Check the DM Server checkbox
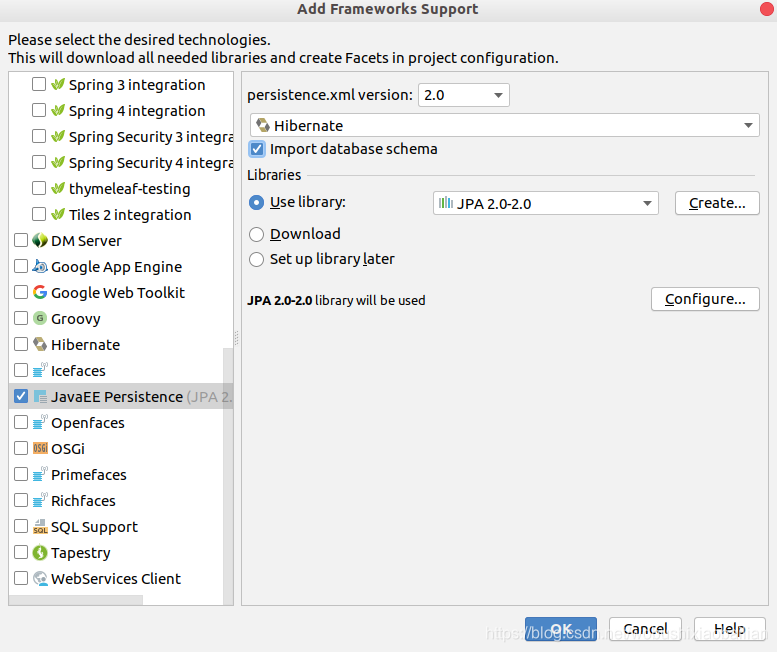 tap(21, 240)
